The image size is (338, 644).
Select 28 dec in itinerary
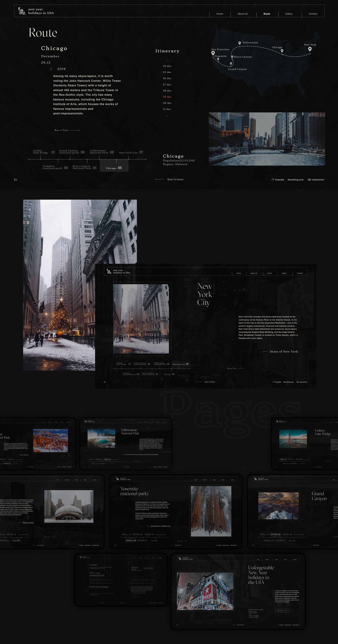[167, 91]
